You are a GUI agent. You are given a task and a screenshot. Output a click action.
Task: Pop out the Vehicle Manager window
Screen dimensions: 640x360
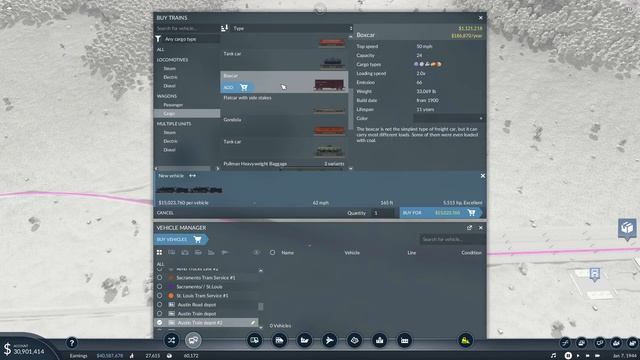(469, 228)
